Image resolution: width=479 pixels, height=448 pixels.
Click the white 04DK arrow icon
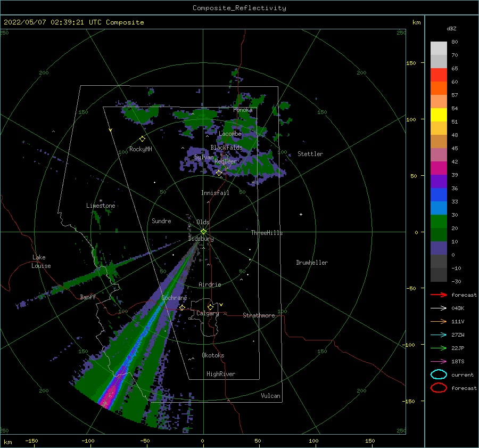coord(439,308)
